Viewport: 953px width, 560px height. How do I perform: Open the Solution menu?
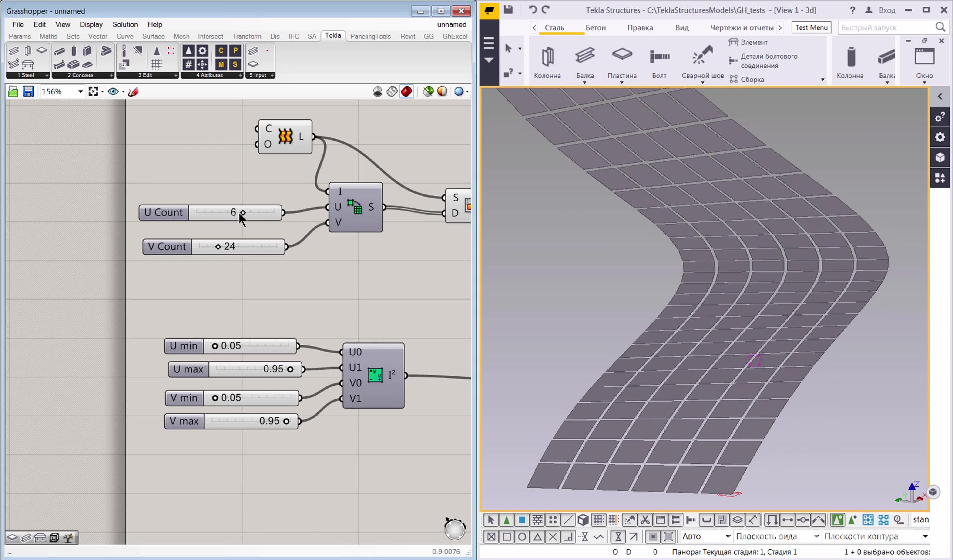click(125, 25)
